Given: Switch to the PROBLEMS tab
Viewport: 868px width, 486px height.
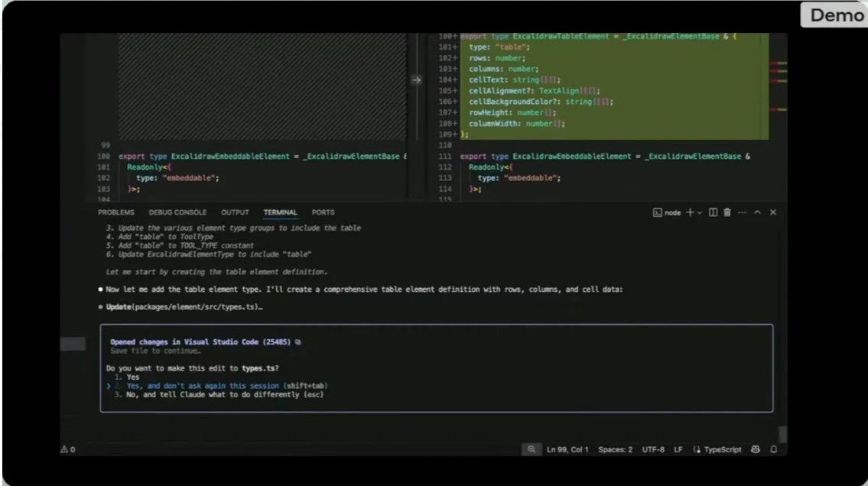Looking at the screenshot, I should [x=116, y=212].
